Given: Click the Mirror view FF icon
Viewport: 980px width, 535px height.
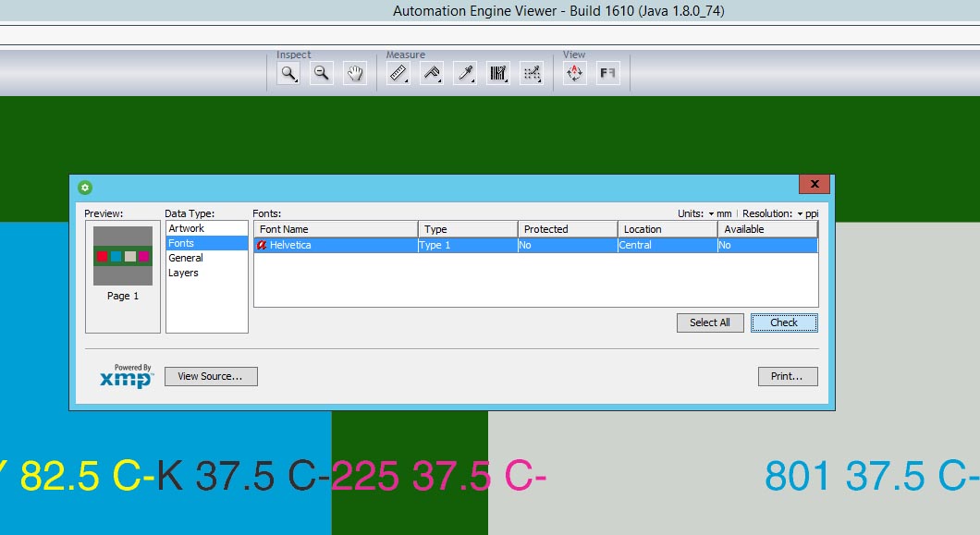Looking at the screenshot, I should [x=607, y=74].
